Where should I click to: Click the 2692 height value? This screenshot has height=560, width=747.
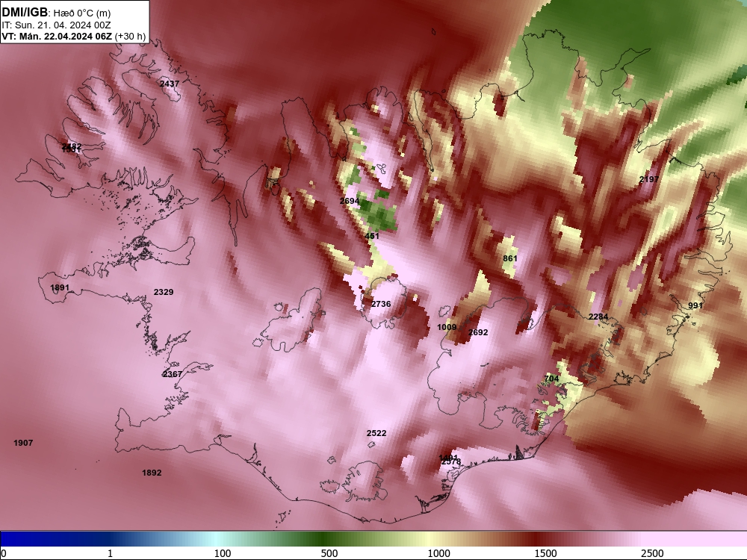pos(478,332)
